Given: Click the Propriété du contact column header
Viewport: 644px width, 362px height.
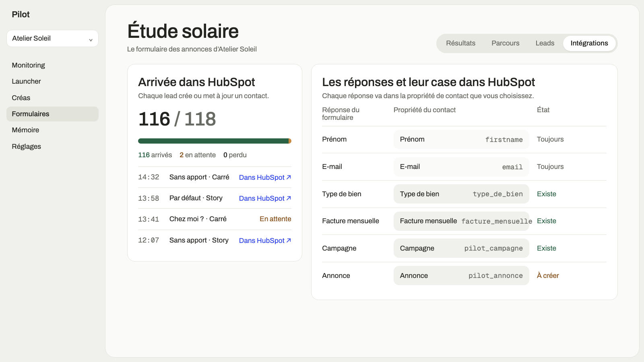Looking at the screenshot, I should 425,110.
